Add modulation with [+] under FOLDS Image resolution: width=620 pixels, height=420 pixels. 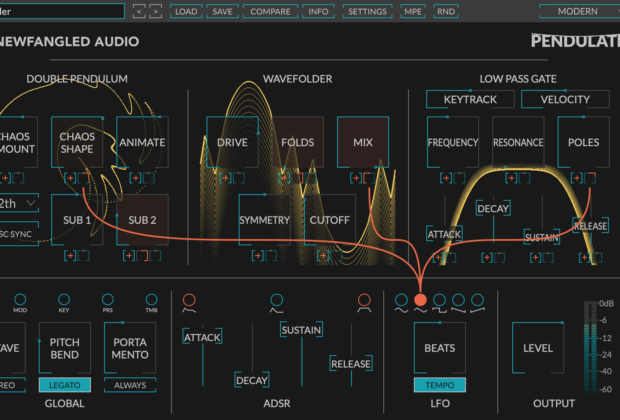(284, 178)
